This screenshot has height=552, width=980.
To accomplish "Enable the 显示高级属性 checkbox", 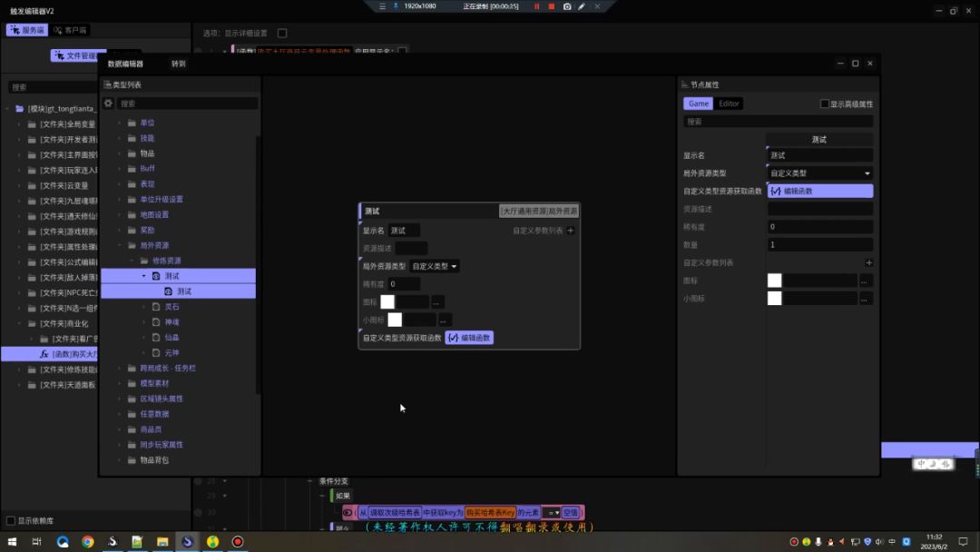I will [x=824, y=103].
